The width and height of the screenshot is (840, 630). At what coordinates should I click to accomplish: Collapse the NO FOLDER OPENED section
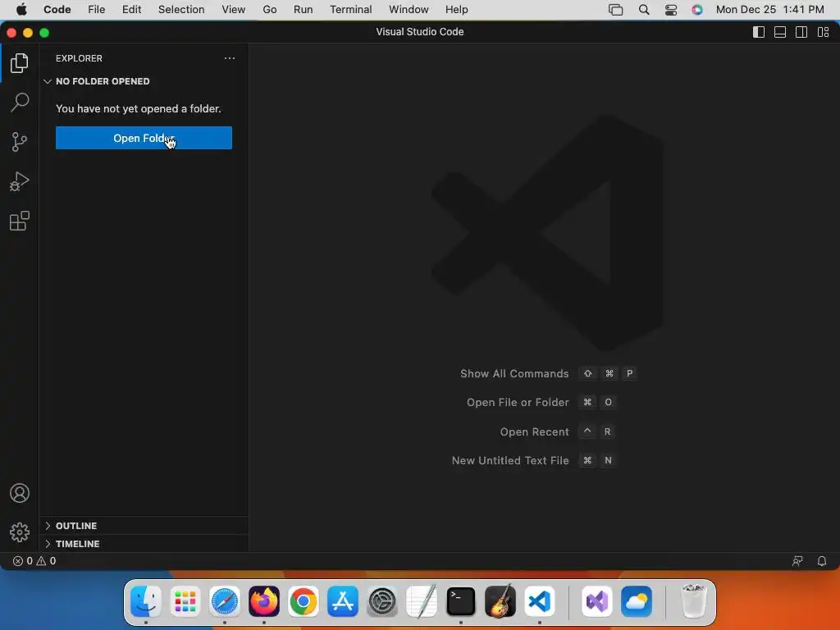point(144,81)
